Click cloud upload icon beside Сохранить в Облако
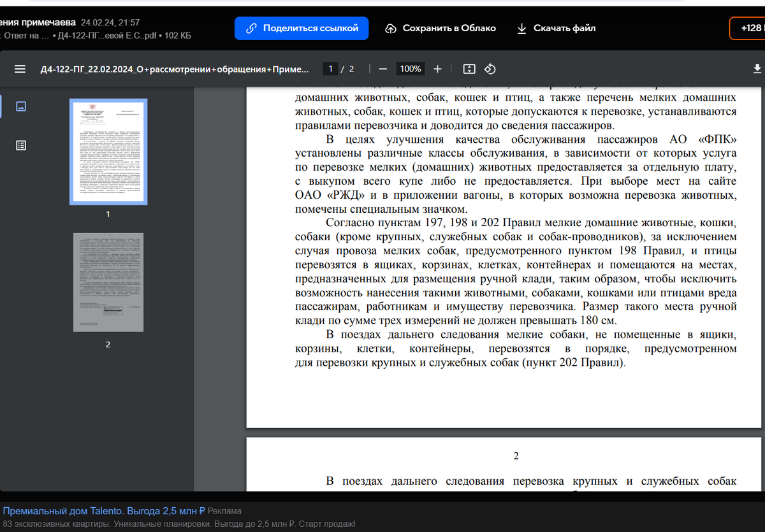This screenshot has width=765, height=532. point(391,29)
